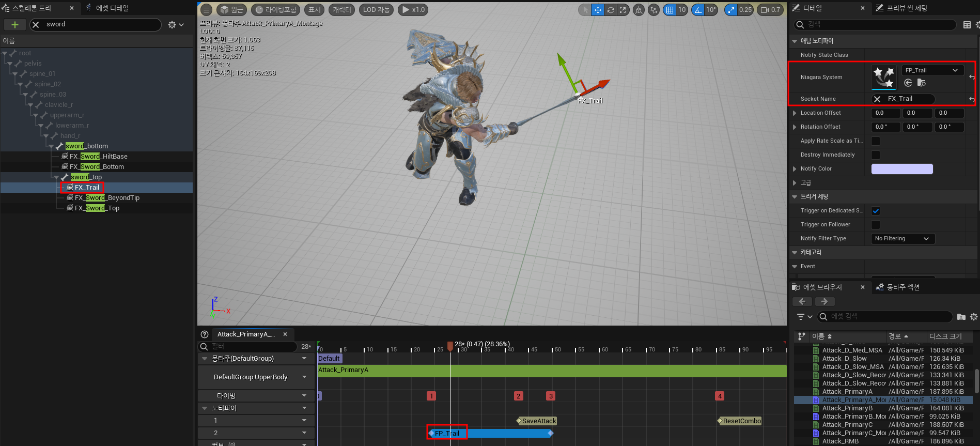Expand Rotation Offset property
The width and height of the screenshot is (980, 446).
click(x=795, y=127)
